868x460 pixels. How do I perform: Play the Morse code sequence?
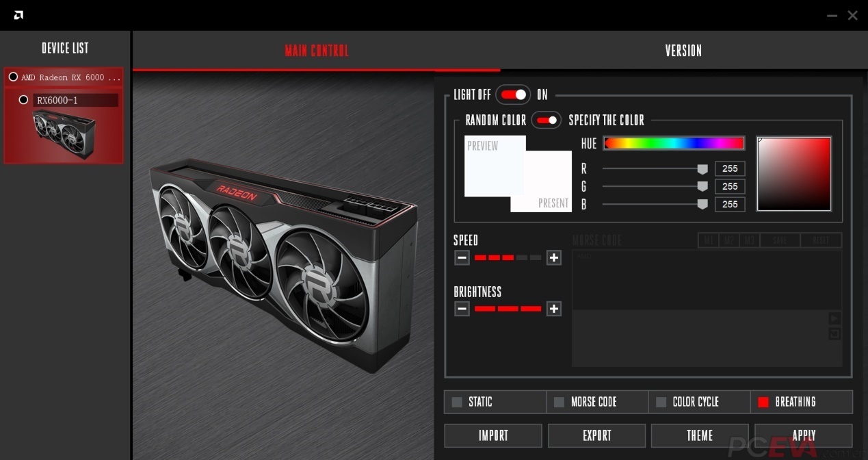[x=834, y=318]
